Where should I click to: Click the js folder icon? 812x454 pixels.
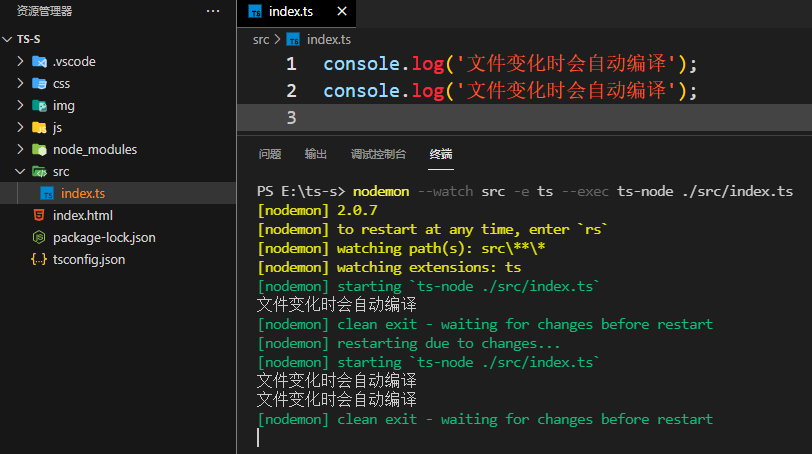39,127
